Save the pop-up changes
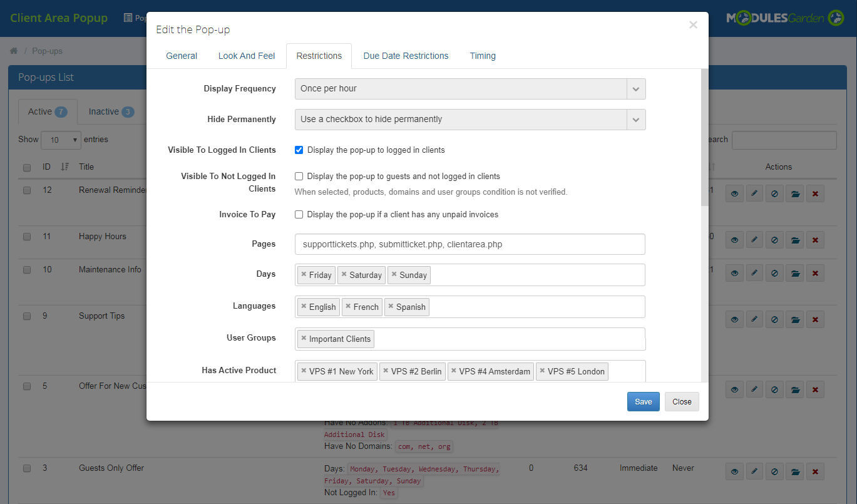Screen dimensions: 857x504 643,401
